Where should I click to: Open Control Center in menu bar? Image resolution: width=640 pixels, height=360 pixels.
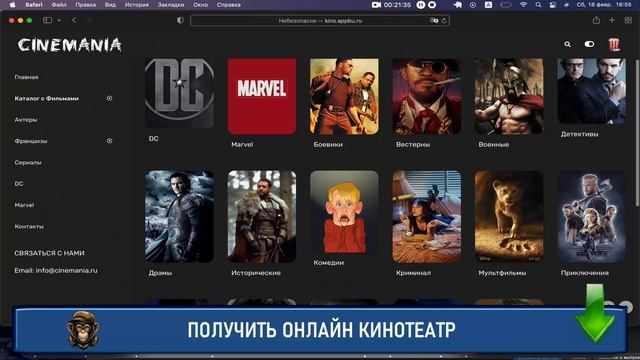click(x=552, y=5)
